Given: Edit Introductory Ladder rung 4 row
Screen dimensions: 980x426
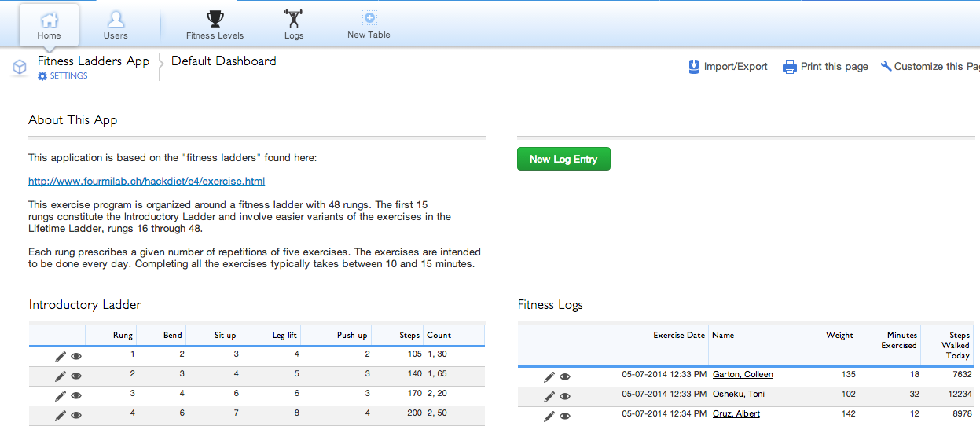Looking at the screenshot, I should pyautogui.click(x=61, y=415).
